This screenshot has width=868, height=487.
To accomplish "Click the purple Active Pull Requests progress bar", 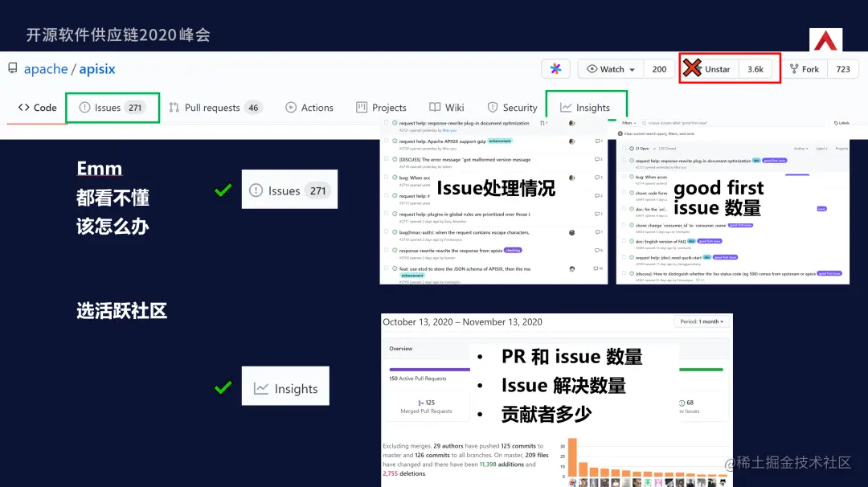I will pyautogui.click(x=429, y=370).
